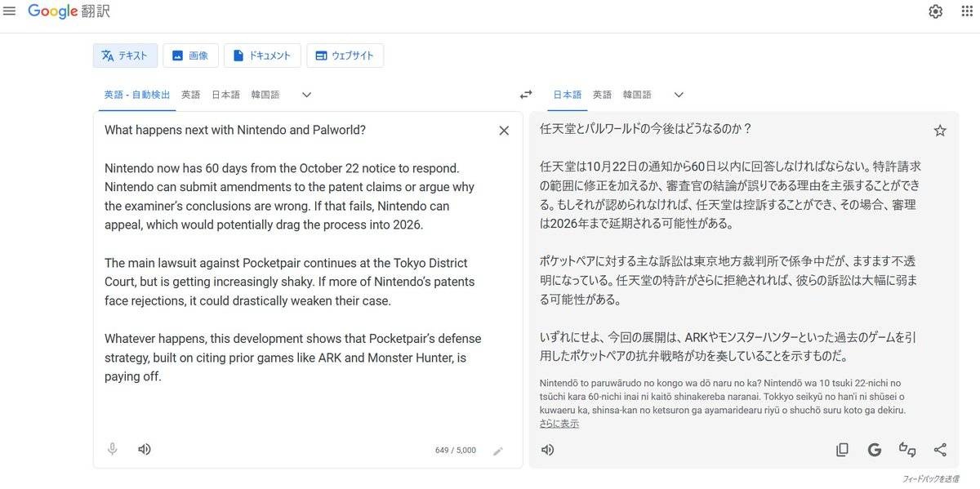Viewport: 980px width, 489px height.
Task: Open the Google apps grid
Action: point(967,11)
